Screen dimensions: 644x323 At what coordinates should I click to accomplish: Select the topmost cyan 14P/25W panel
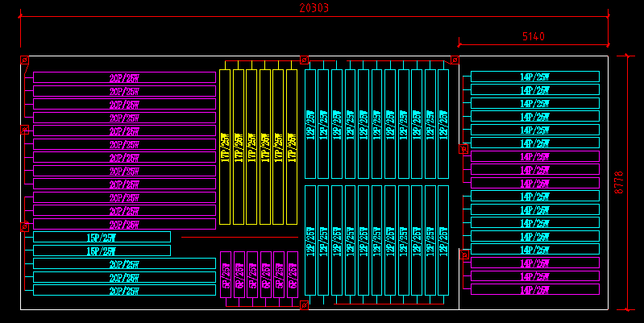pyautogui.click(x=535, y=77)
